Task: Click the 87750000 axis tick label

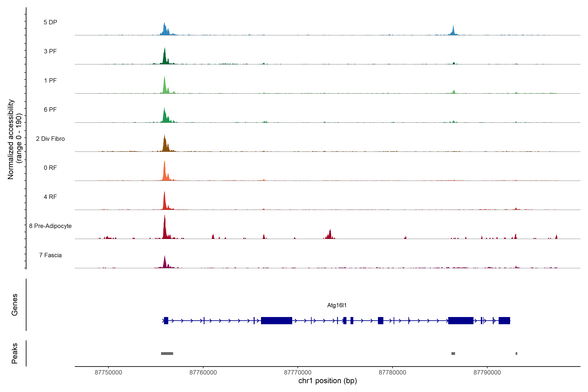Action: click(108, 372)
